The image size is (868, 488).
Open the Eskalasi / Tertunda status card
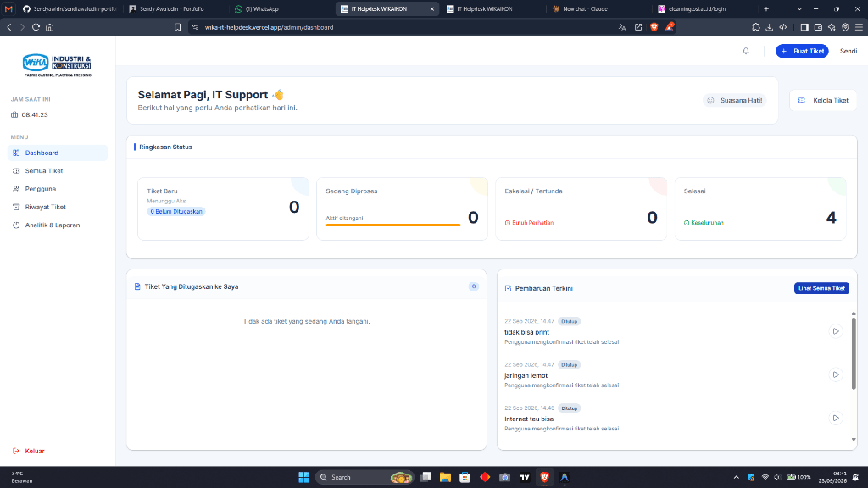(x=581, y=208)
